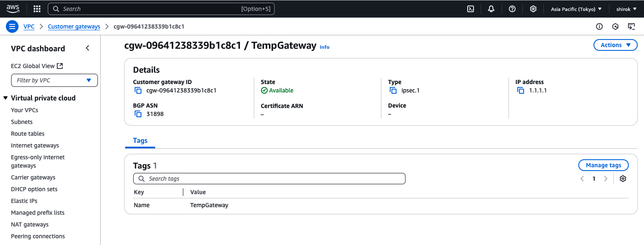The height and width of the screenshot is (245, 644).
Task: Switch to the Tags tab
Action: tap(140, 140)
